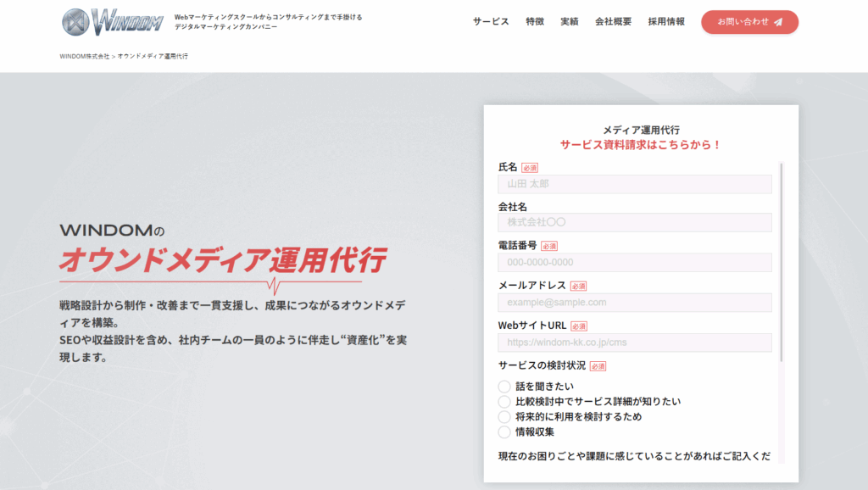Focus the 氏名 name input field
Image resolution: width=868 pixels, height=490 pixels.
click(634, 184)
